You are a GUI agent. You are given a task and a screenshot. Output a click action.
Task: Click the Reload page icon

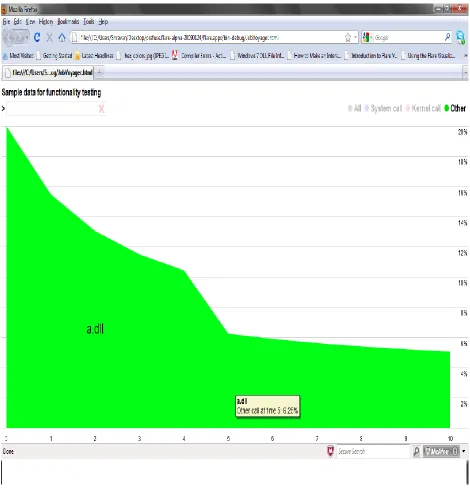tap(37, 37)
